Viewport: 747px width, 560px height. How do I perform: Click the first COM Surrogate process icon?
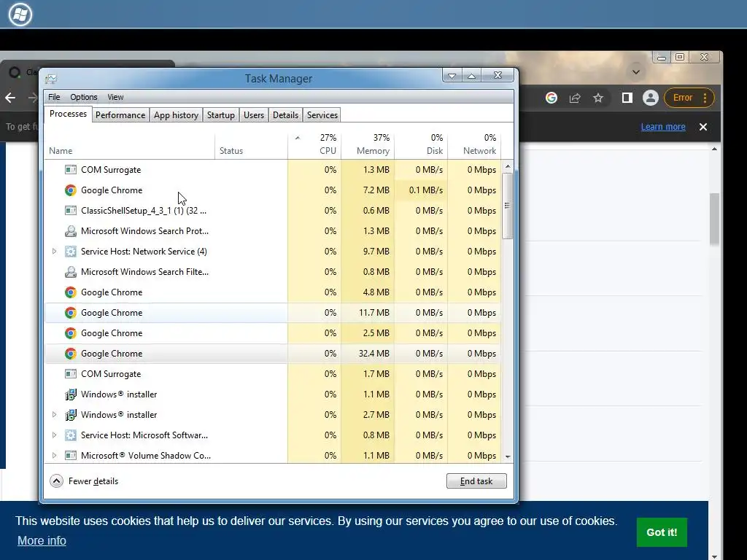coord(71,169)
